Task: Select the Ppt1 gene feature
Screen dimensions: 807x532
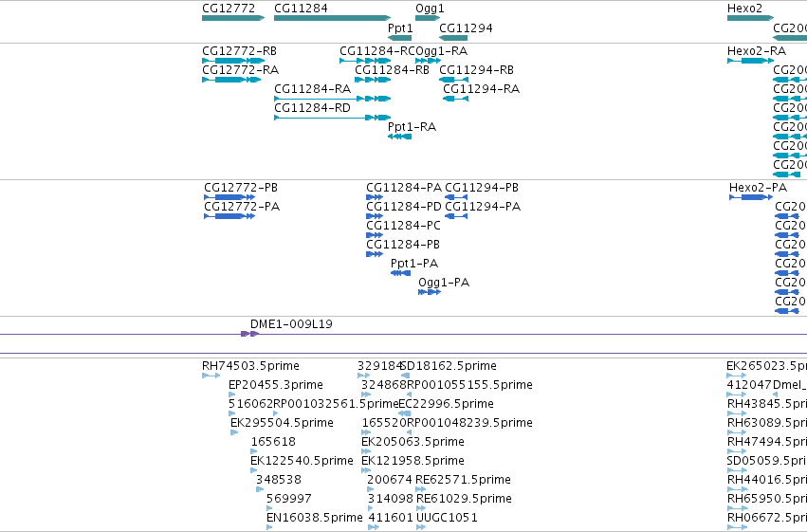Action: pos(400,38)
